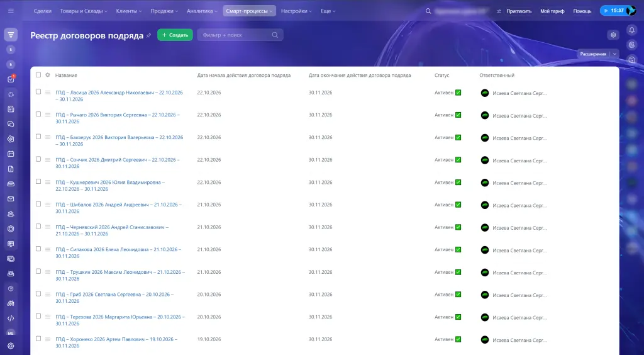Viewport: 644px width, 355px height.
Task: Open the people group icon in sidebar
Action: point(11,213)
